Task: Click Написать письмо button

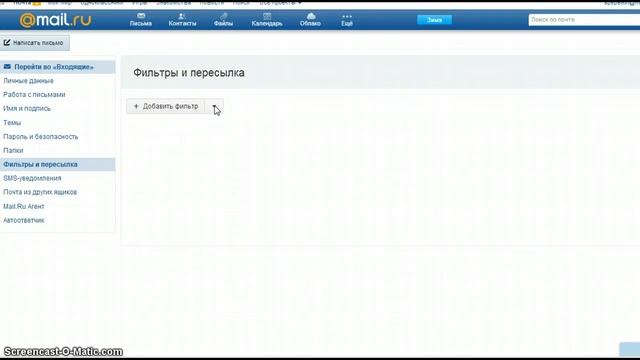Action: click(x=35, y=43)
